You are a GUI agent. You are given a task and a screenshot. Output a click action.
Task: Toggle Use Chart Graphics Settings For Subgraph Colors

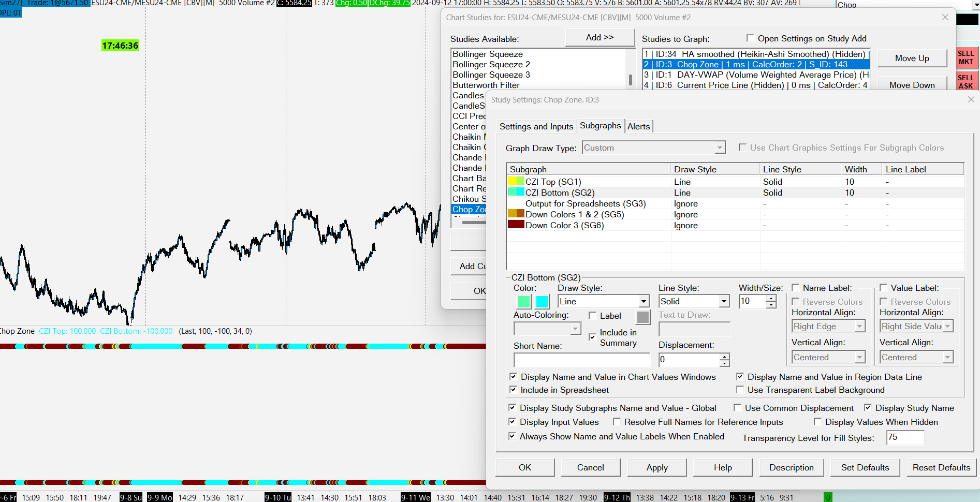742,147
